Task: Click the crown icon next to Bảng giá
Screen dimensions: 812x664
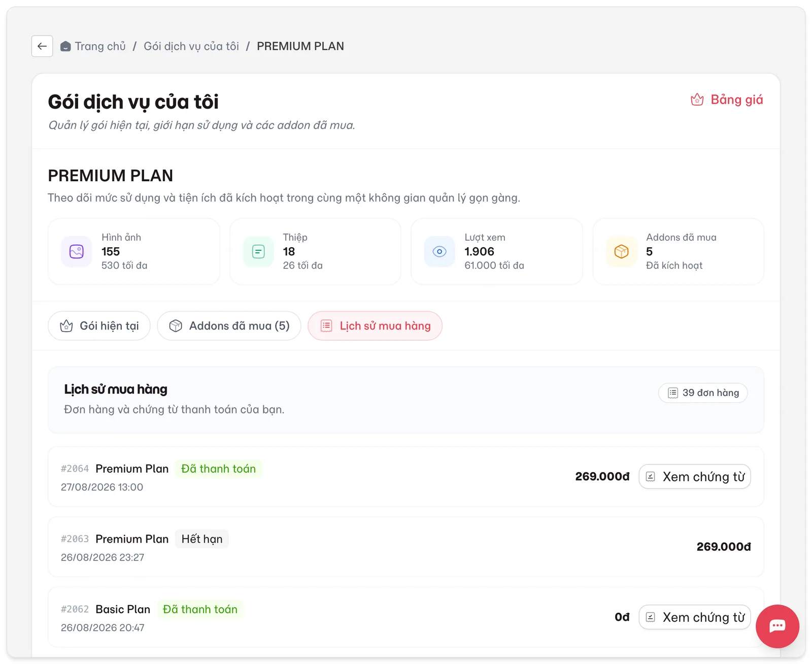Action: tap(697, 99)
